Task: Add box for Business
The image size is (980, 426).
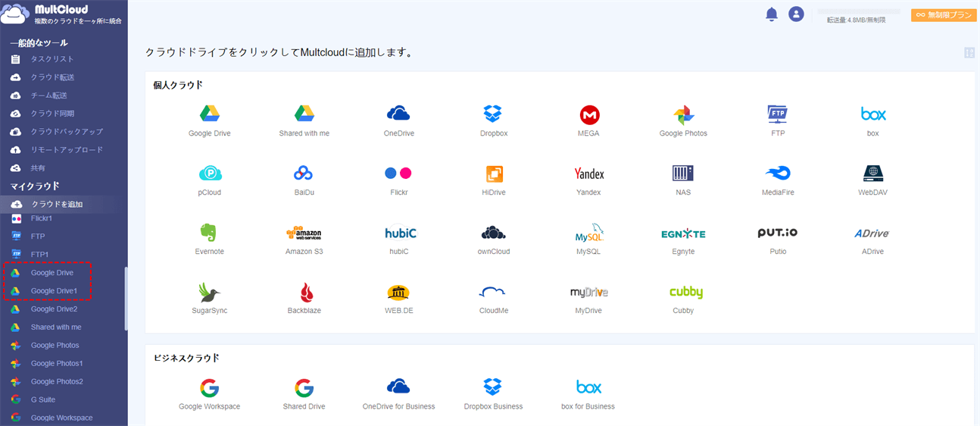Action: click(x=588, y=394)
